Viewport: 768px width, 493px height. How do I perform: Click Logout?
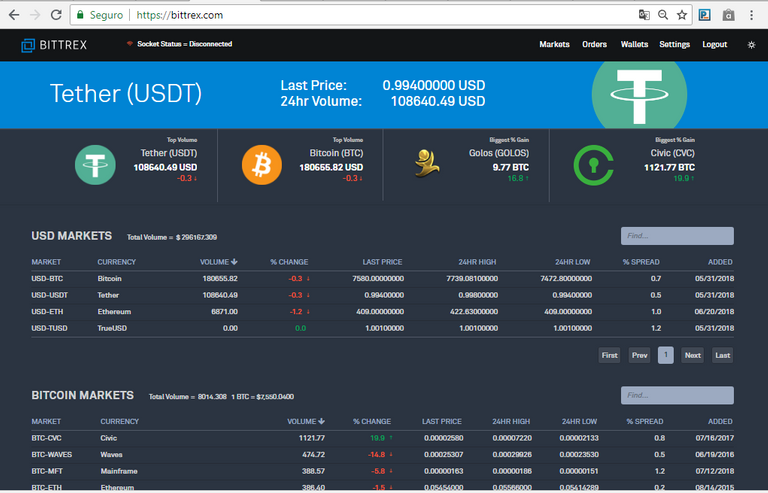click(715, 45)
